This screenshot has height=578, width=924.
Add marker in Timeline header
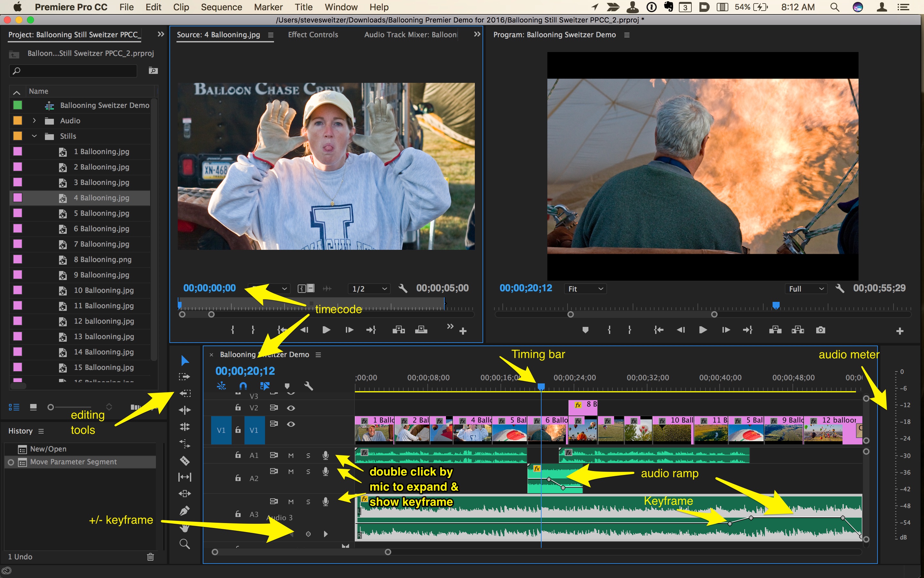(x=287, y=386)
